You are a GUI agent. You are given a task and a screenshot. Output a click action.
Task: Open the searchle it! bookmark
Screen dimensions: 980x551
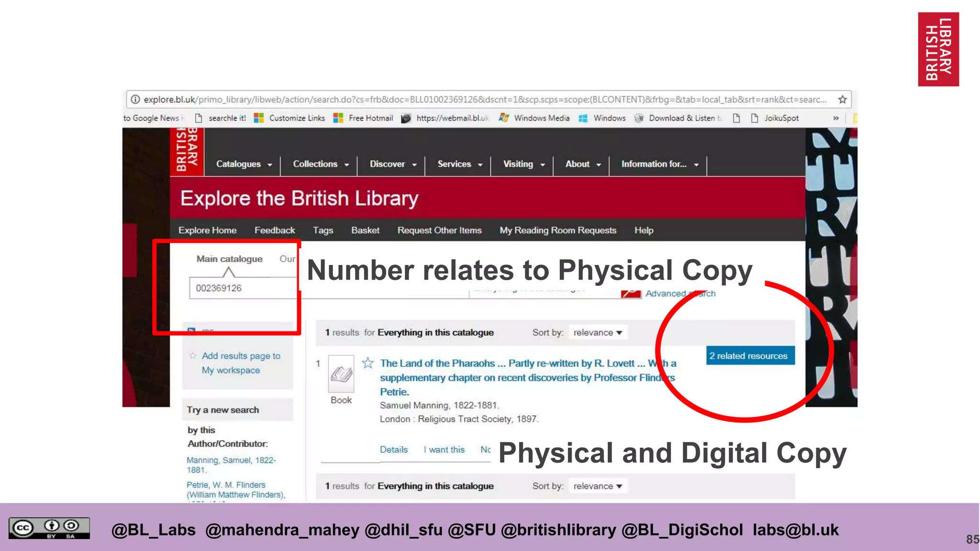tap(221, 118)
